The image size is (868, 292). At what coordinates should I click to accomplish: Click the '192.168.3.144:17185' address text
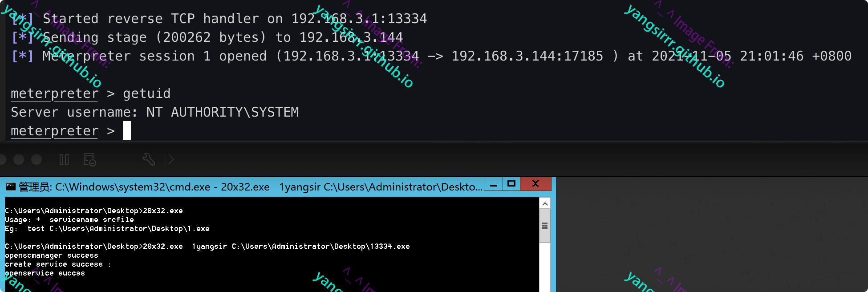[527, 56]
